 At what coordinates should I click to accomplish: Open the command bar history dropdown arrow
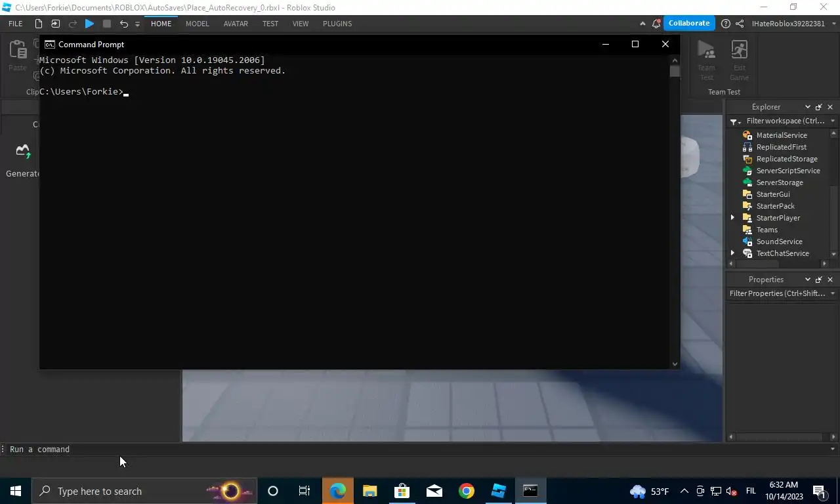point(833,450)
